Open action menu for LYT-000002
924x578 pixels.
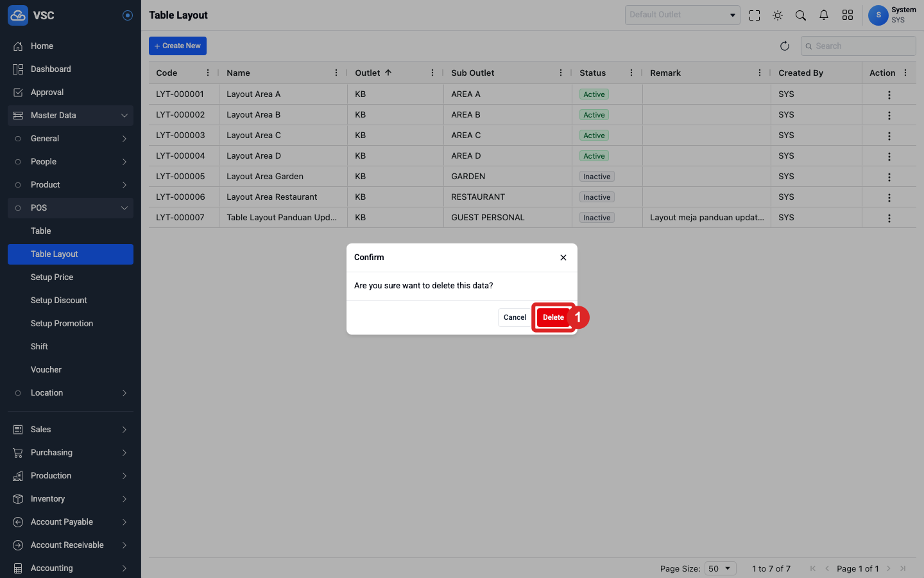pyautogui.click(x=889, y=116)
